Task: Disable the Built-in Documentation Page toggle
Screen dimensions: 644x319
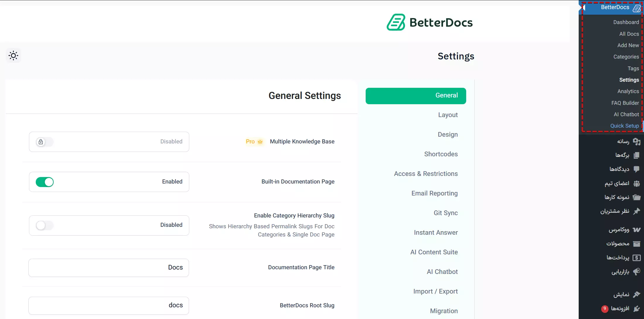Action: tap(45, 182)
